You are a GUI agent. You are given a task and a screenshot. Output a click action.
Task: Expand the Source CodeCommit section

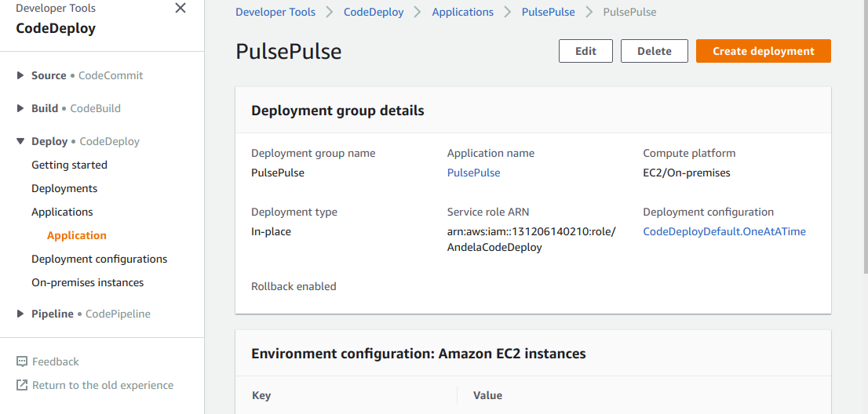(21, 75)
